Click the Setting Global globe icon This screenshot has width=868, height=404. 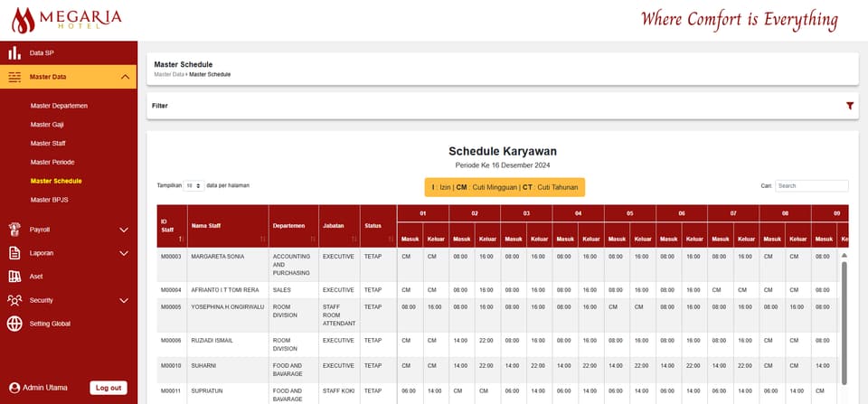point(14,324)
